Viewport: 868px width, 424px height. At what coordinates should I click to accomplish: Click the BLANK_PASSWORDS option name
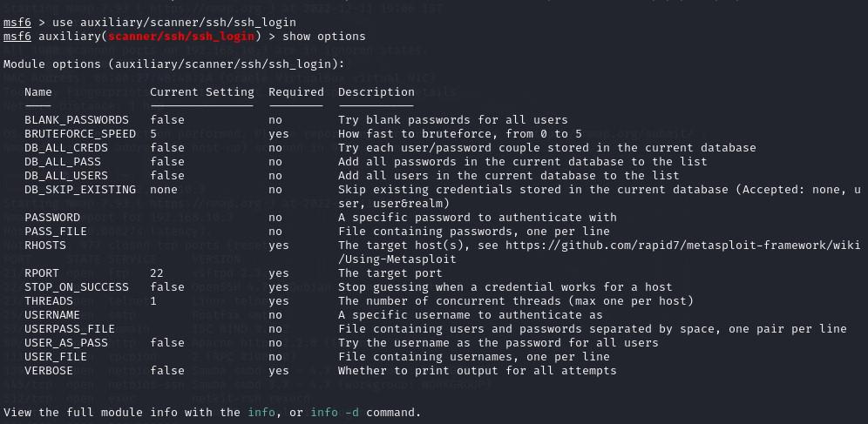click(77, 120)
